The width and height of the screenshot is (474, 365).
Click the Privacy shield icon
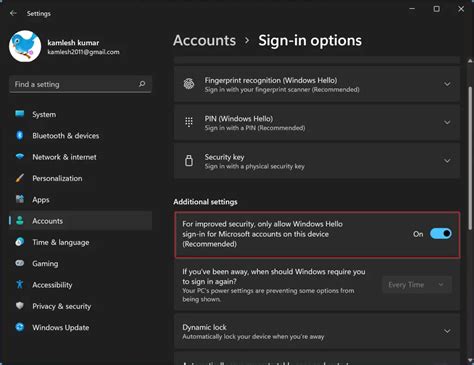click(20, 306)
